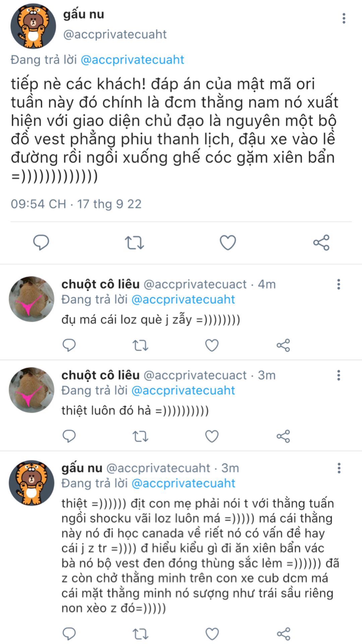Retweet the main tweet about mật mã ori
362x644 pixels.
coord(134,243)
